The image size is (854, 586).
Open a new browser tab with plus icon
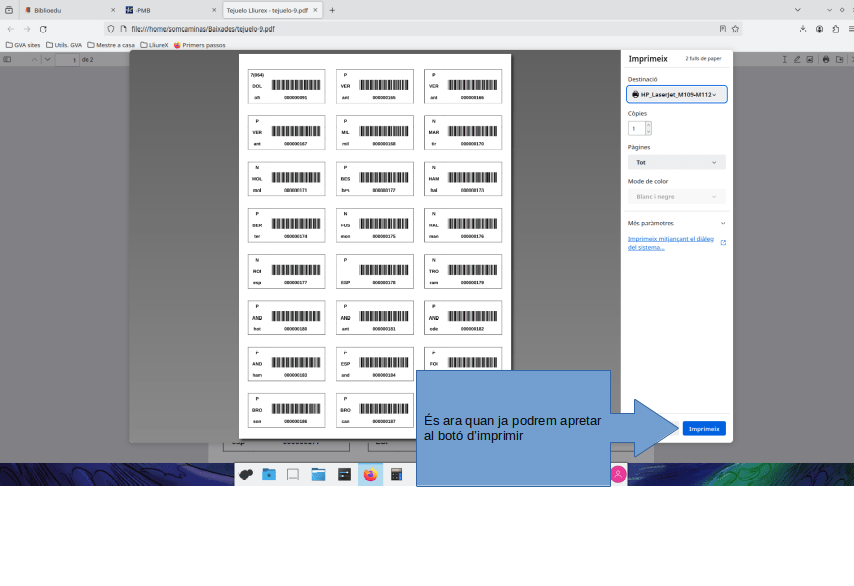[x=332, y=10]
